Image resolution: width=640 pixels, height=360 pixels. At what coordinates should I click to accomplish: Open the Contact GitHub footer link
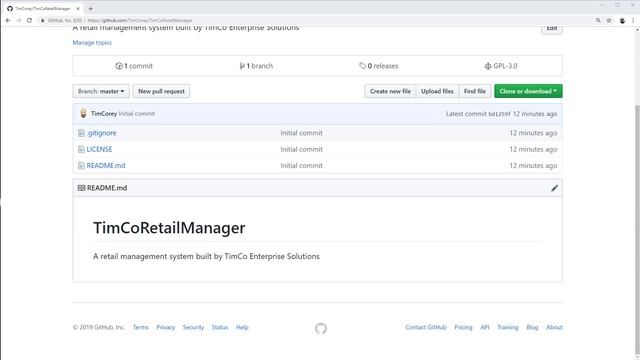point(426,327)
